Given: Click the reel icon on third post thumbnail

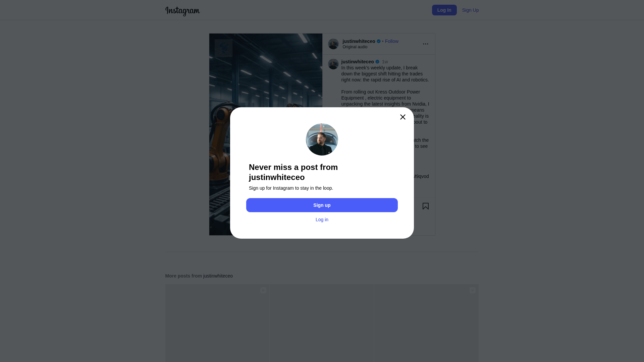Looking at the screenshot, I should pyautogui.click(x=472, y=290).
